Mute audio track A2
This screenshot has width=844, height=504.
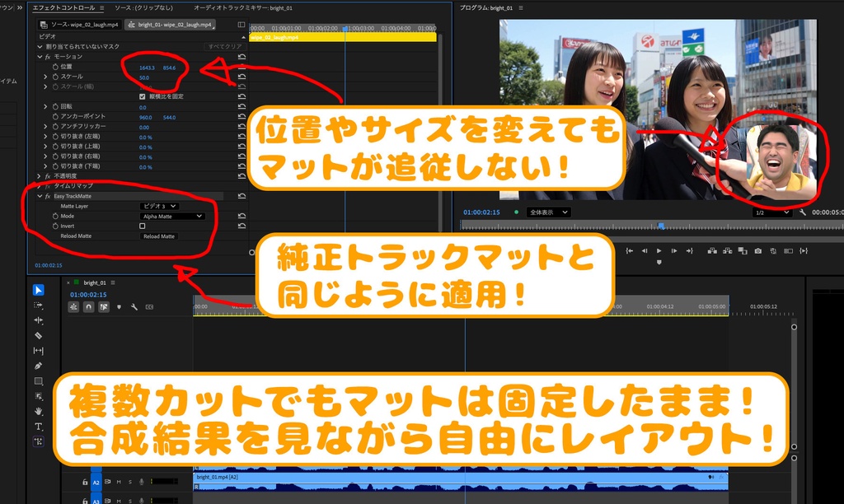point(119,482)
